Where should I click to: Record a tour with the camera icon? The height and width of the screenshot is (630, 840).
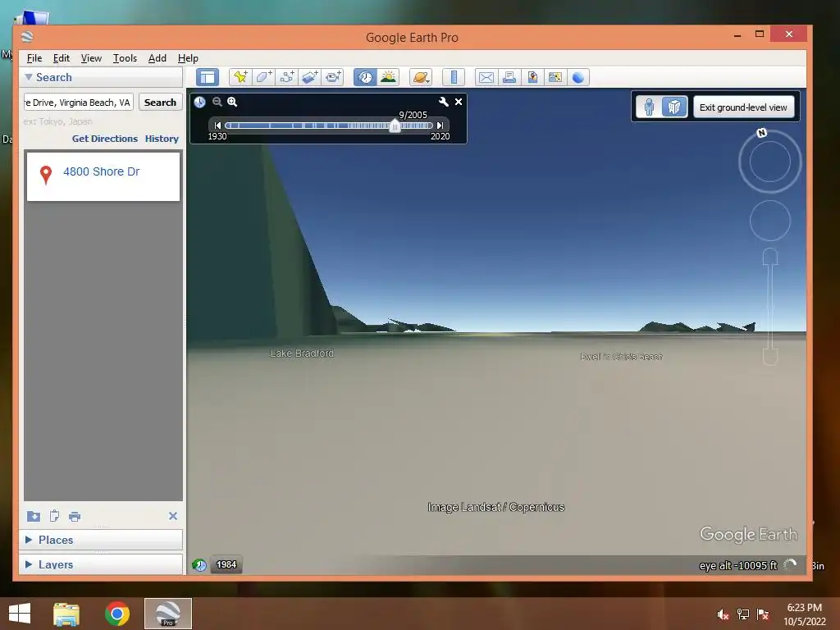click(333, 77)
